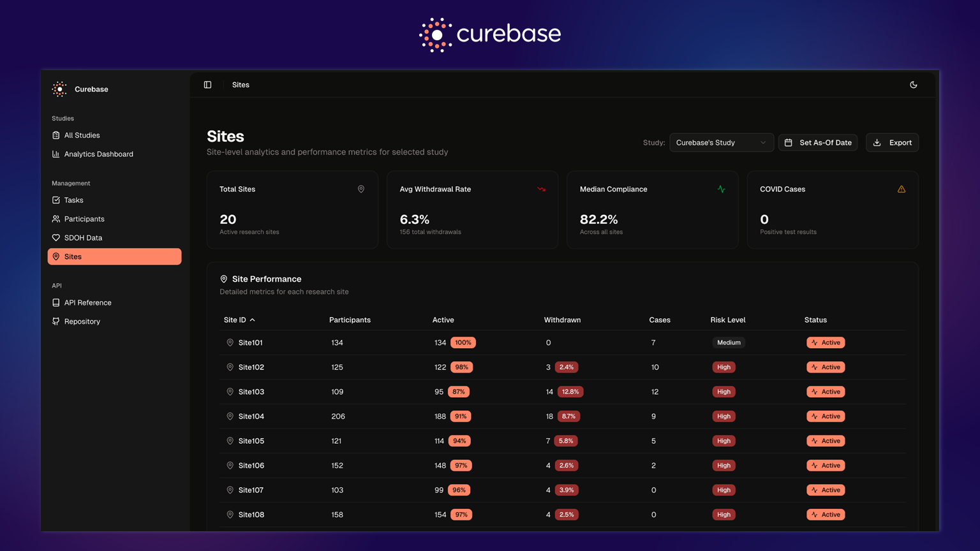The image size is (980, 551).
Task: Click the COVID Cases warning triangle icon
Action: 901,189
